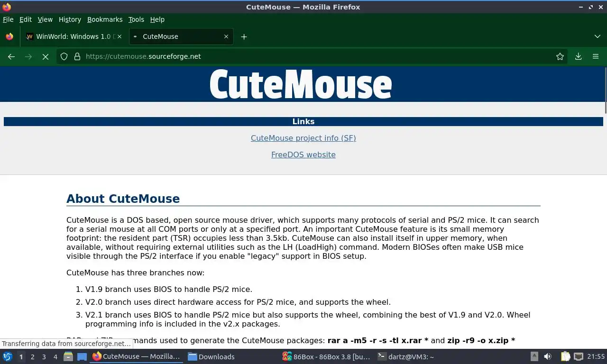This screenshot has width=607, height=364.
Task: Open the Edit menu
Action: coord(26,19)
